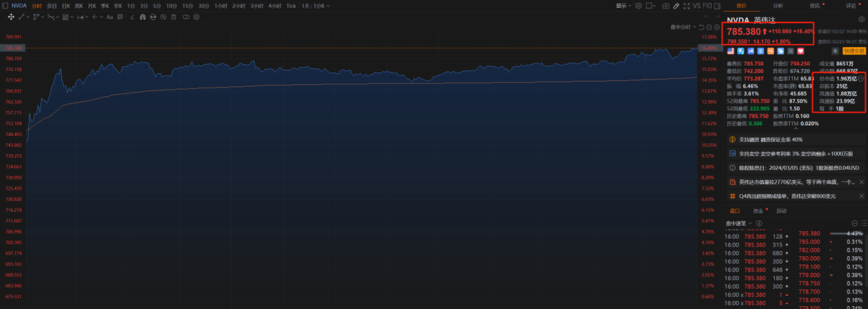This screenshot has height=309, width=868.
Task: Open 显示 display dropdown
Action: tap(623, 6)
